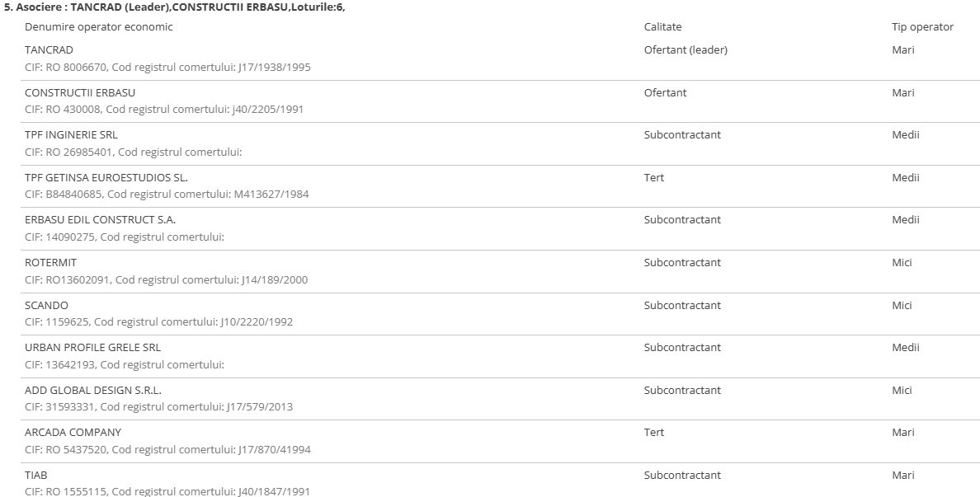Click the ROTERMIT CIF registration details line
This screenshot has height=497, width=980.
click(166, 280)
